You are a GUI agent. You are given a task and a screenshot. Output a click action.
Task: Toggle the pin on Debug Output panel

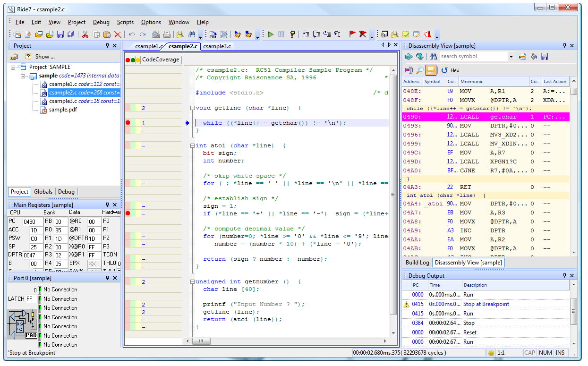point(564,276)
